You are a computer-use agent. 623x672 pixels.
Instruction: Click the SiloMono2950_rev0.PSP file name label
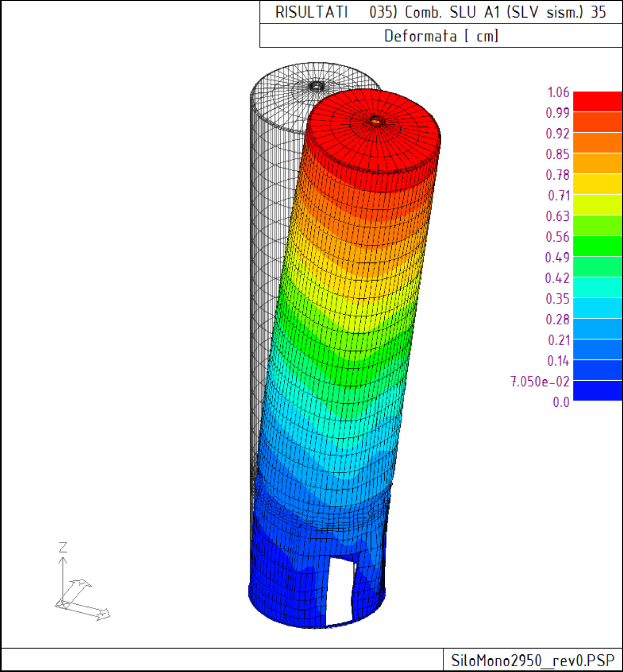tap(532, 660)
